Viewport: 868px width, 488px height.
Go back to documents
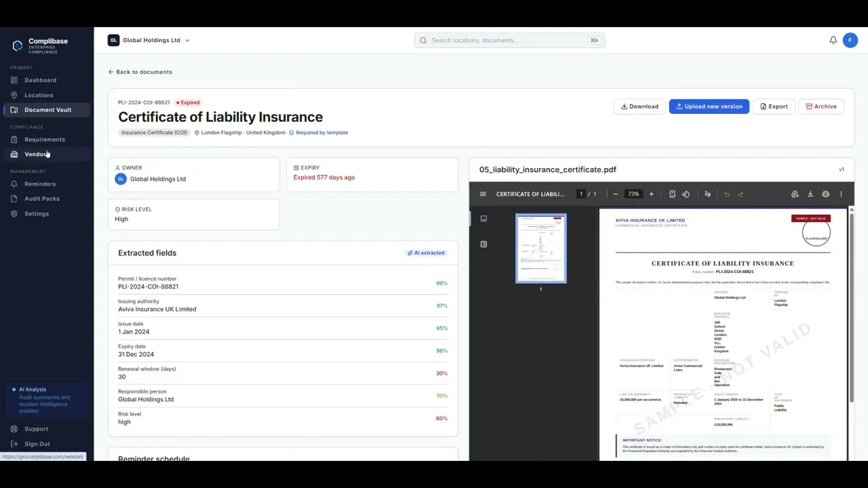pyautogui.click(x=140, y=72)
